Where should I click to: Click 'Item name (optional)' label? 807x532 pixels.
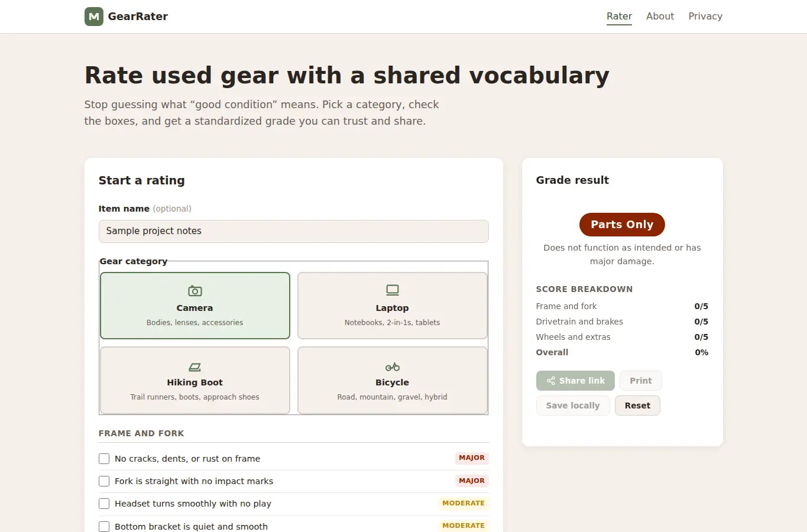pos(145,209)
